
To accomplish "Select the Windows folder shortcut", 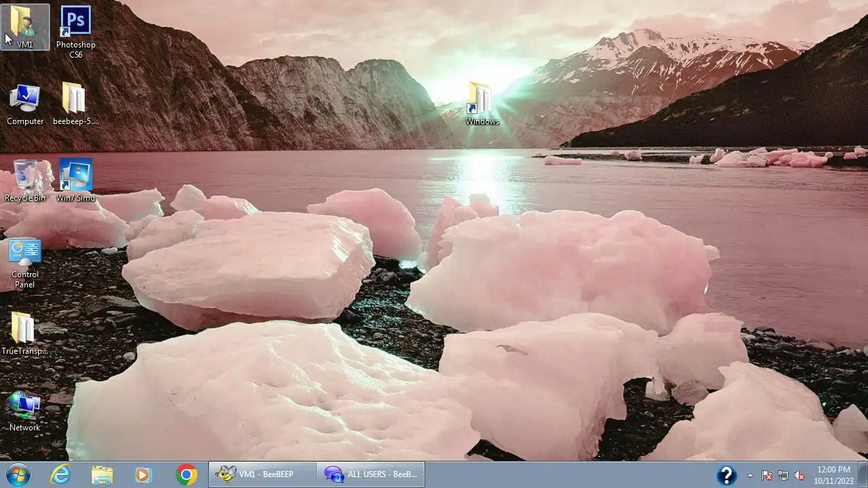I will (482, 104).
